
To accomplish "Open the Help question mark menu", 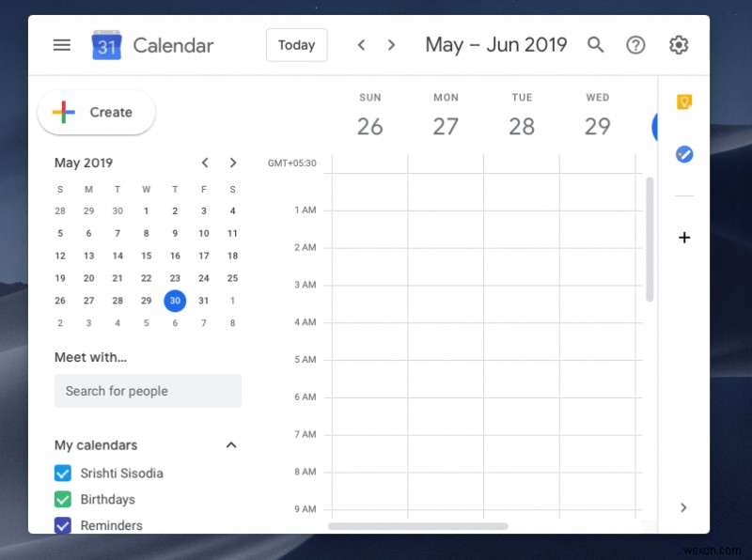I will [x=635, y=45].
